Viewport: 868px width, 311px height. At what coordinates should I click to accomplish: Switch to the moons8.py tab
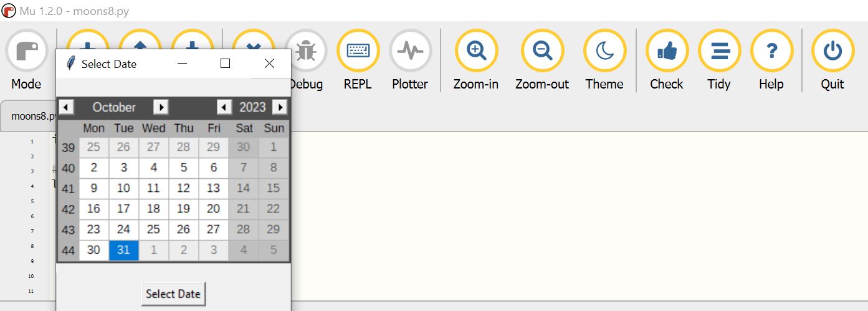click(x=31, y=117)
